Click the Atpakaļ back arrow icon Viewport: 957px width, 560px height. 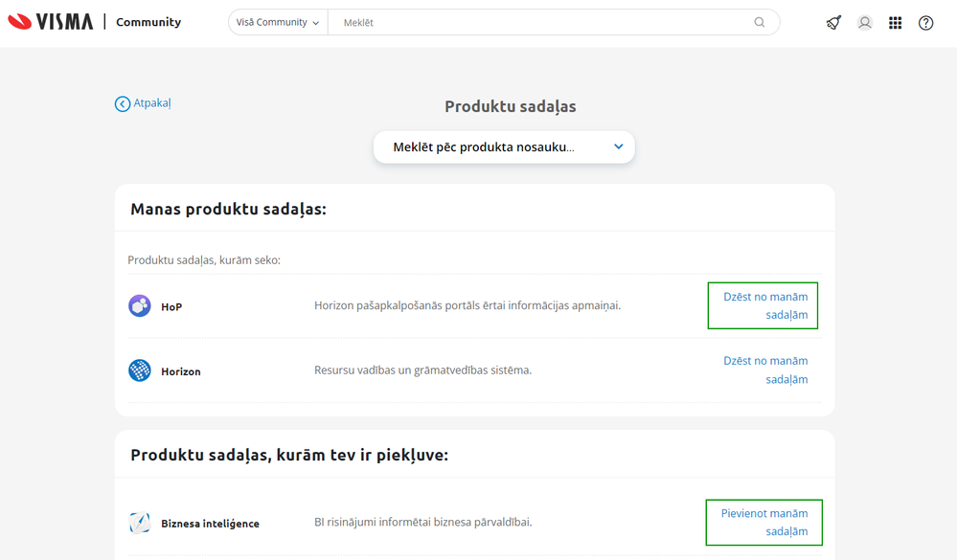(122, 103)
